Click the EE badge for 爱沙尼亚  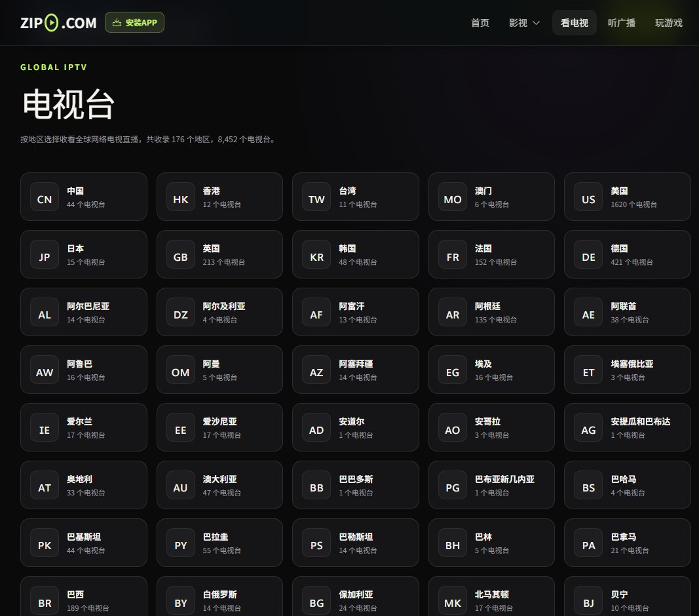181,427
